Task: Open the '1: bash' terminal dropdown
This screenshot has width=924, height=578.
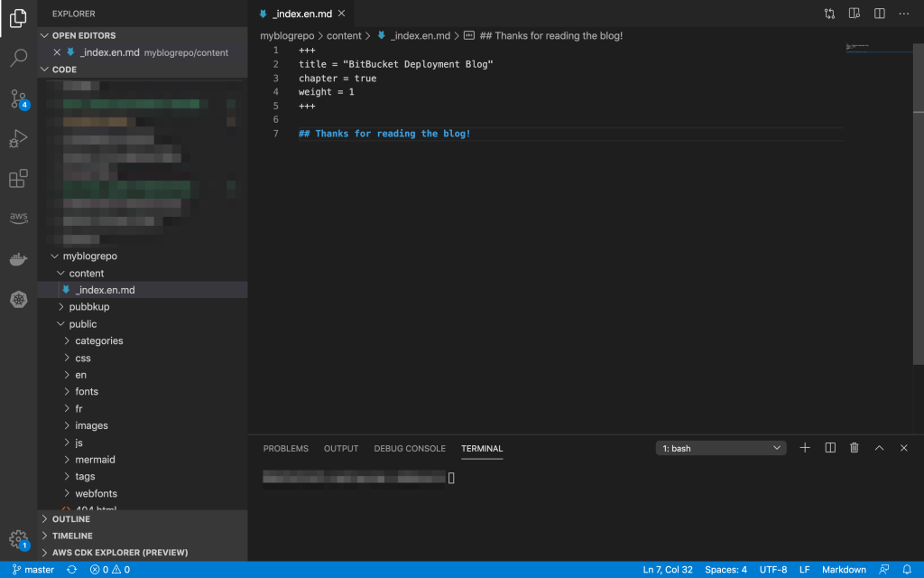Action: point(720,447)
